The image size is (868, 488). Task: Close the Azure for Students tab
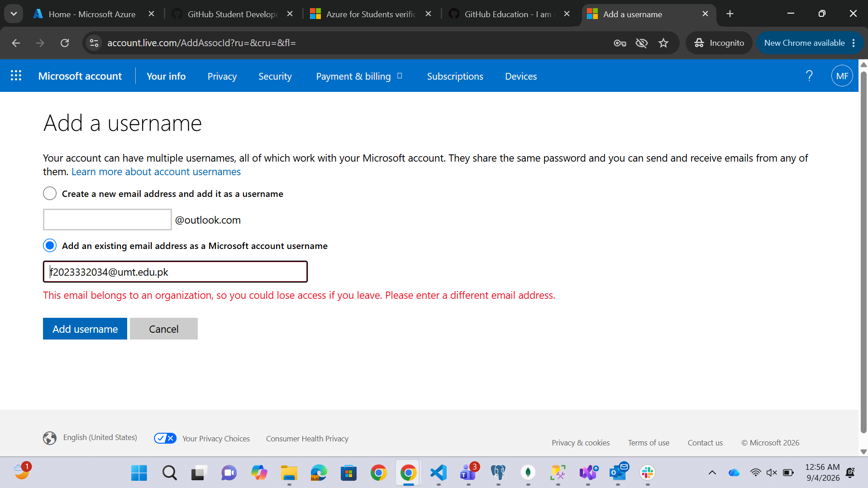pos(429,14)
